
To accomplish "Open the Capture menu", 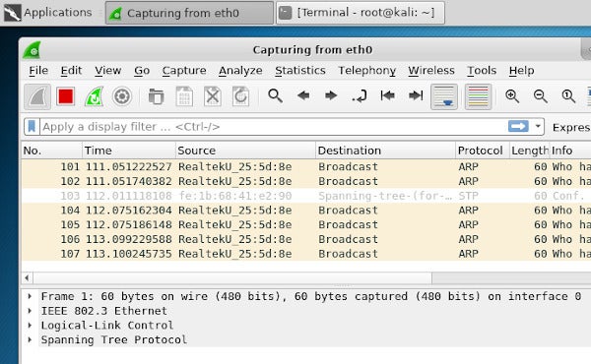I will click(184, 71).
